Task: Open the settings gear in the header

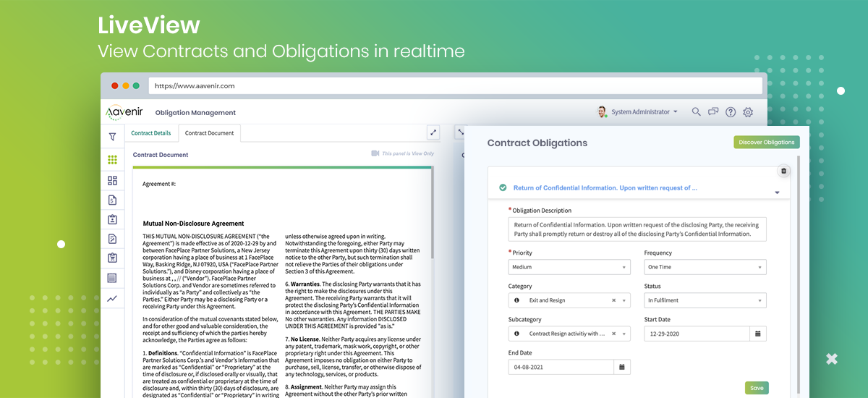Action: pyautogui.click(x=748, y=112)
